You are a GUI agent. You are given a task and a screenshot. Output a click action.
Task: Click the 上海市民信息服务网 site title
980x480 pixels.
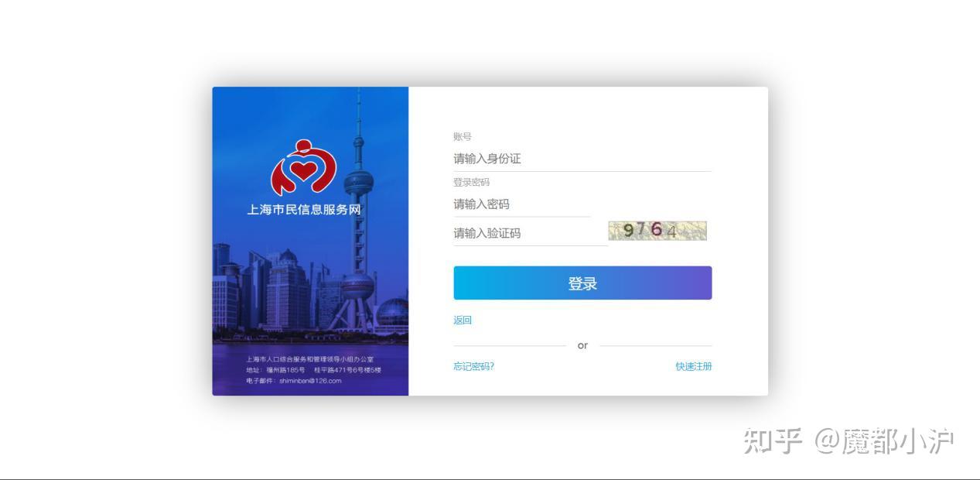304,209
